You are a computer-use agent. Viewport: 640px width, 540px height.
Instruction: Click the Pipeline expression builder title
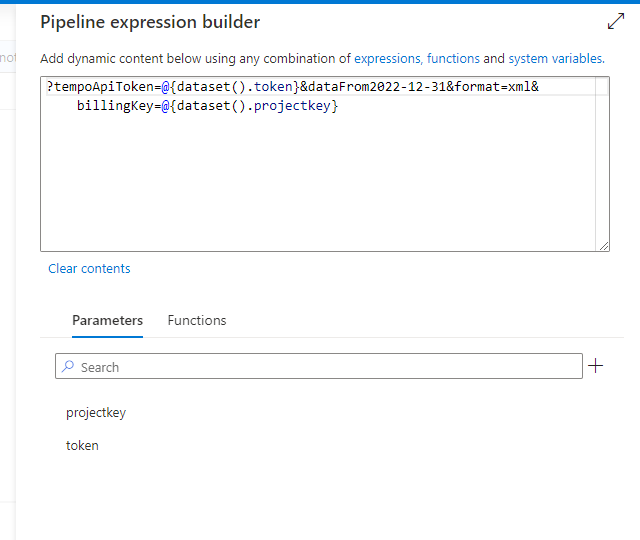tap(150, 22)
